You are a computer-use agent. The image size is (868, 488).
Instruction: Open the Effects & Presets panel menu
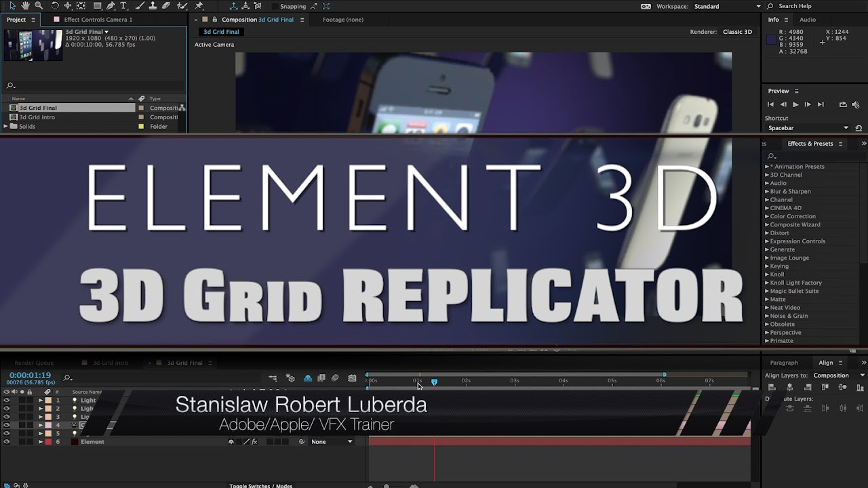(x=841, y=144)
